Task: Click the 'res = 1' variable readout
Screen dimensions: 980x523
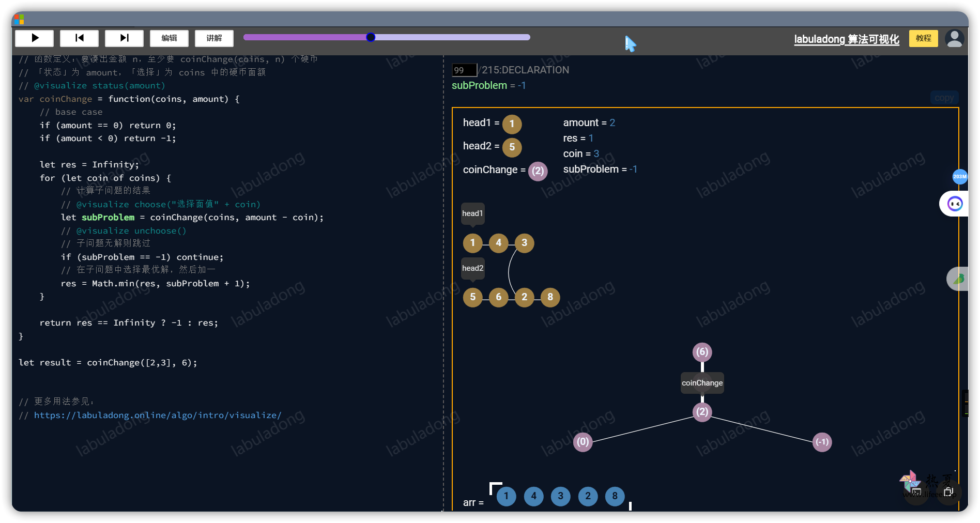Action: pos(578,139)
